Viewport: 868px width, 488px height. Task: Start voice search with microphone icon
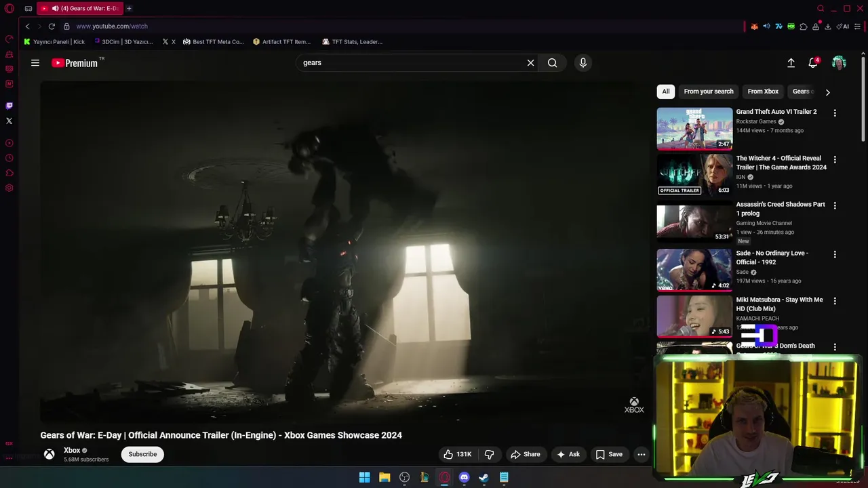pos(583,63)
